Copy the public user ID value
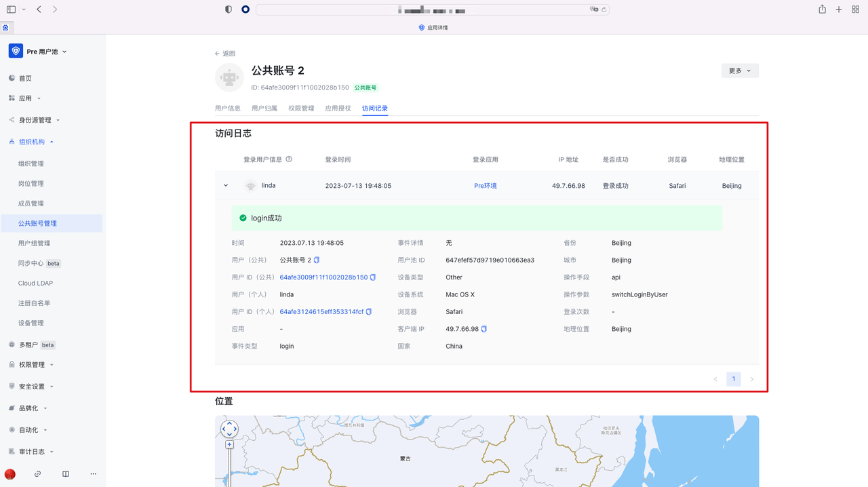The height and width of the screenshot is (487, 868). click(373, 277)
